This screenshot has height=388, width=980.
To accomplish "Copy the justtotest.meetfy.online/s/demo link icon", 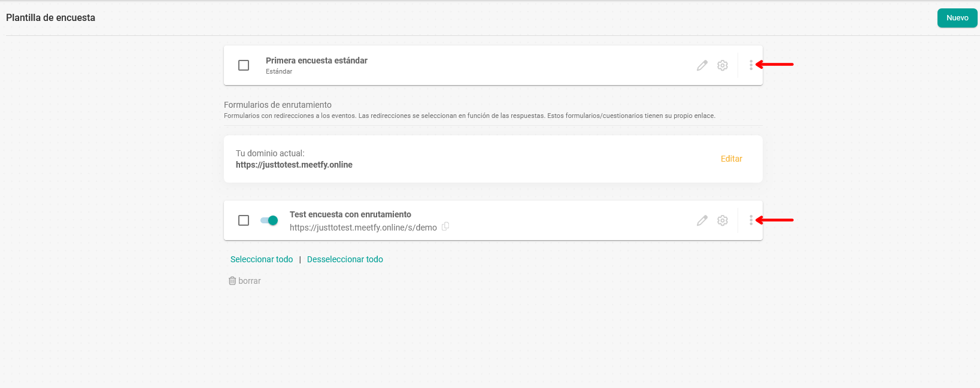I will pos(445,226).
